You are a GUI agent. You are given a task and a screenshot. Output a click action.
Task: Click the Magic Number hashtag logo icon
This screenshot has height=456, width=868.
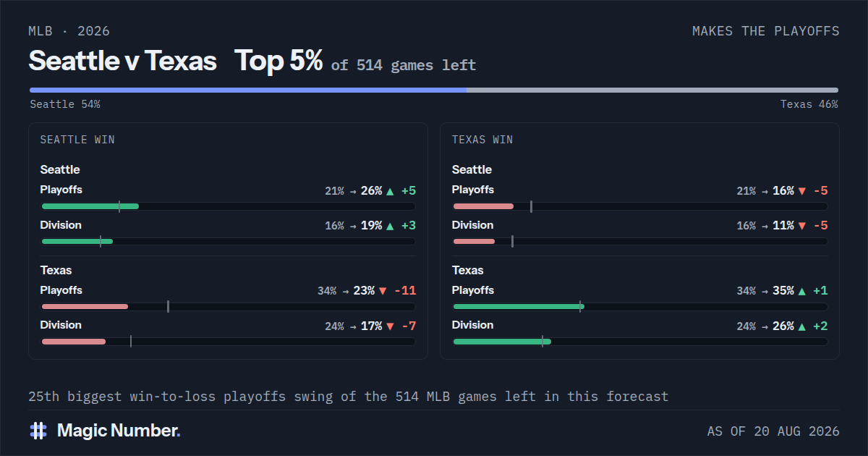pos(38,431)
